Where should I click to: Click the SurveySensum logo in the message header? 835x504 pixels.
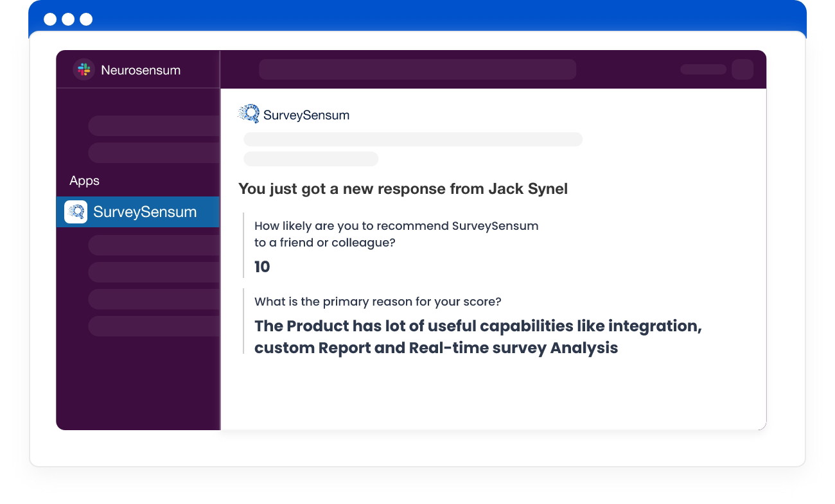(x=249, y=114)
